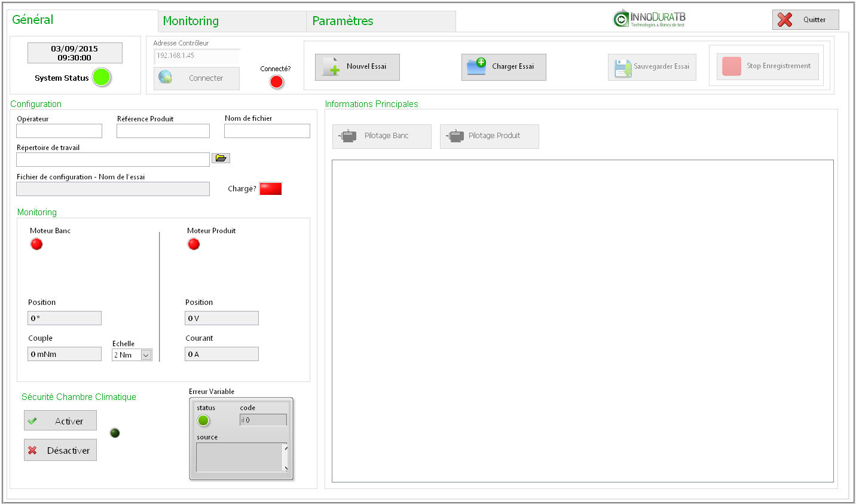Click the Pilotage Banc motor icon
Screen dimensions: 856x504
coord(347,136)
